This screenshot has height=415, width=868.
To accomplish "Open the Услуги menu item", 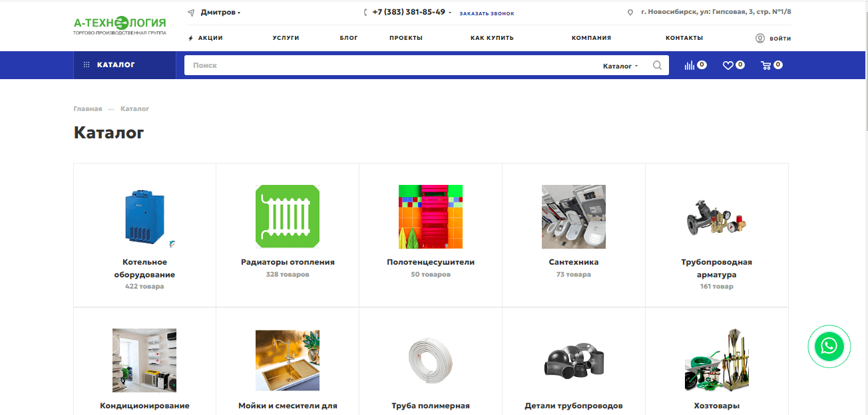I will click(x=286, y=38).
